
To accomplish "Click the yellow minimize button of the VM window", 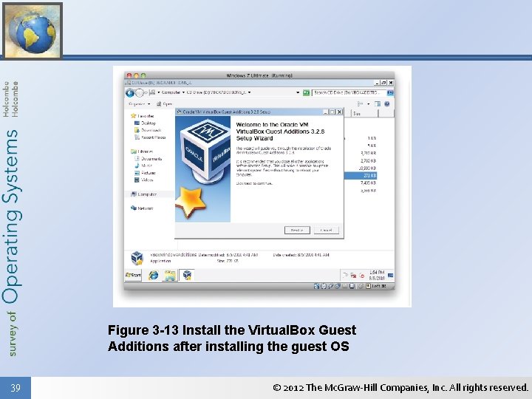I will pyautogui.click(x=136, y=75).
